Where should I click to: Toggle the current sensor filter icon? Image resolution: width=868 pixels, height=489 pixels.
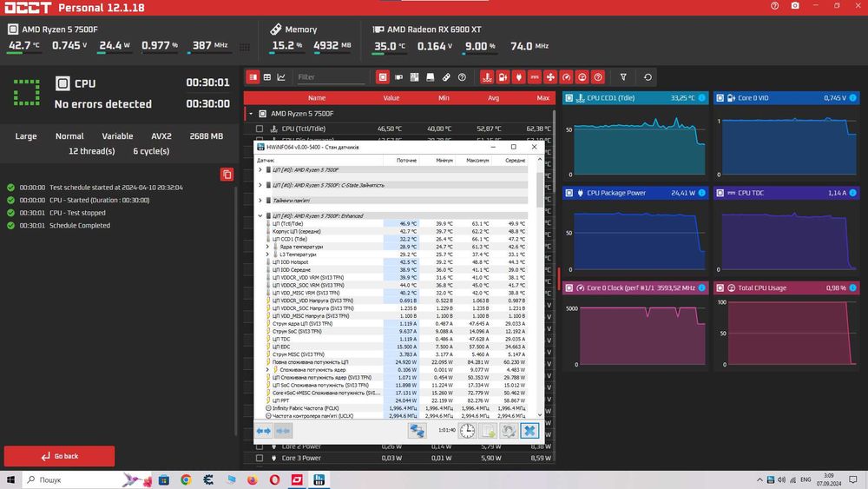click(x=534, y=77)
